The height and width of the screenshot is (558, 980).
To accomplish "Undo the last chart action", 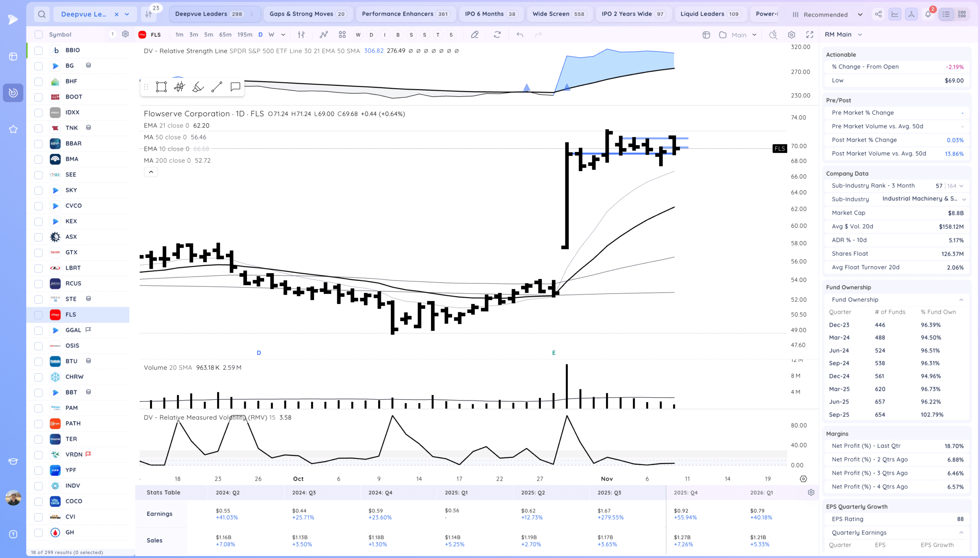I will [x=520, y=34].
